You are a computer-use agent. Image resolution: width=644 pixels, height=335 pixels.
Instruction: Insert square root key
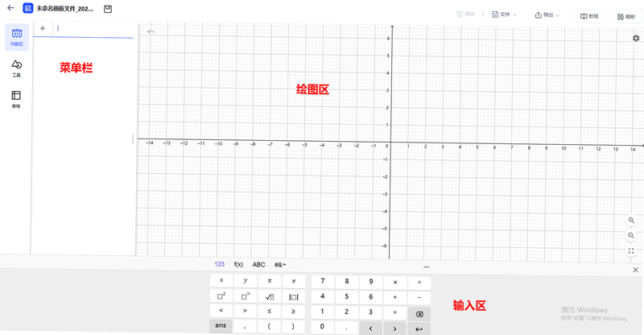pos(270,296)
